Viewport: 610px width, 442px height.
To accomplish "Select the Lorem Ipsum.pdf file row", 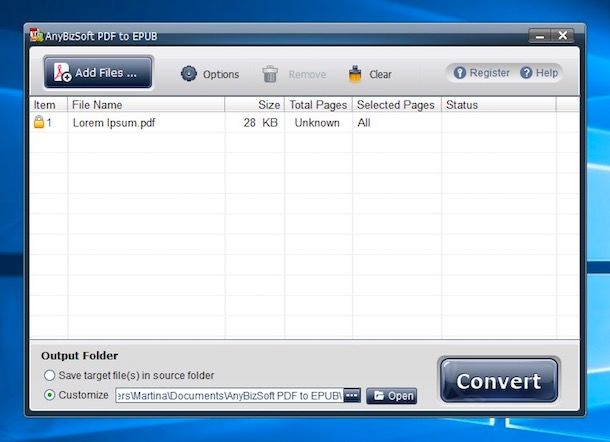I will point(113,123).
